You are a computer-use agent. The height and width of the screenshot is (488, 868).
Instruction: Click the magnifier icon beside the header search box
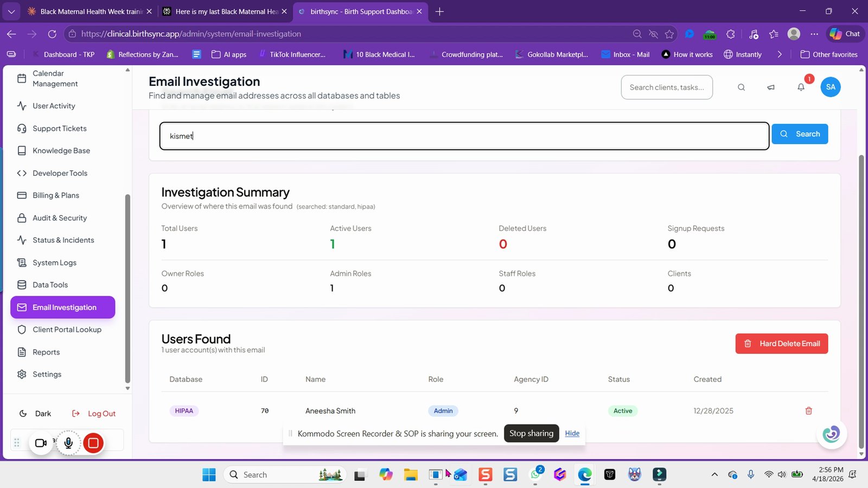click(x=741, y=87)
